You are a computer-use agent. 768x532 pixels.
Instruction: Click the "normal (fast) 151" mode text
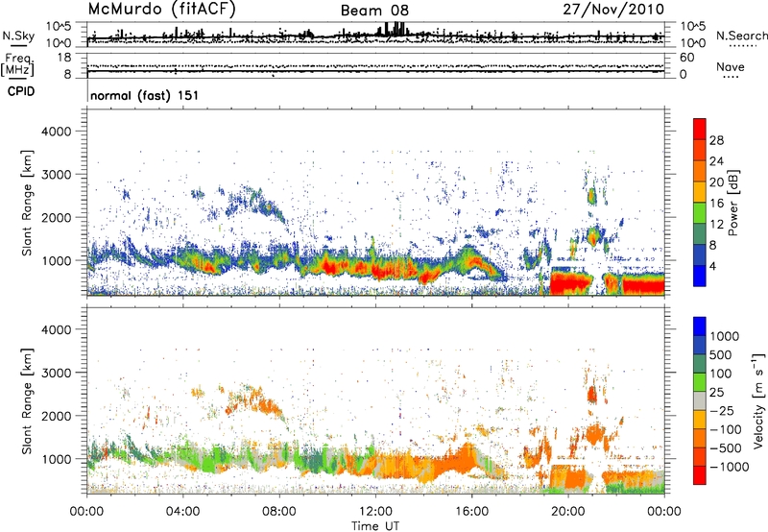145,95
